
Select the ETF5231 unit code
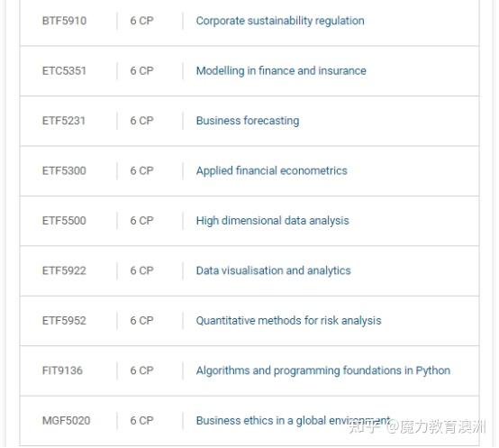(64, 121)
